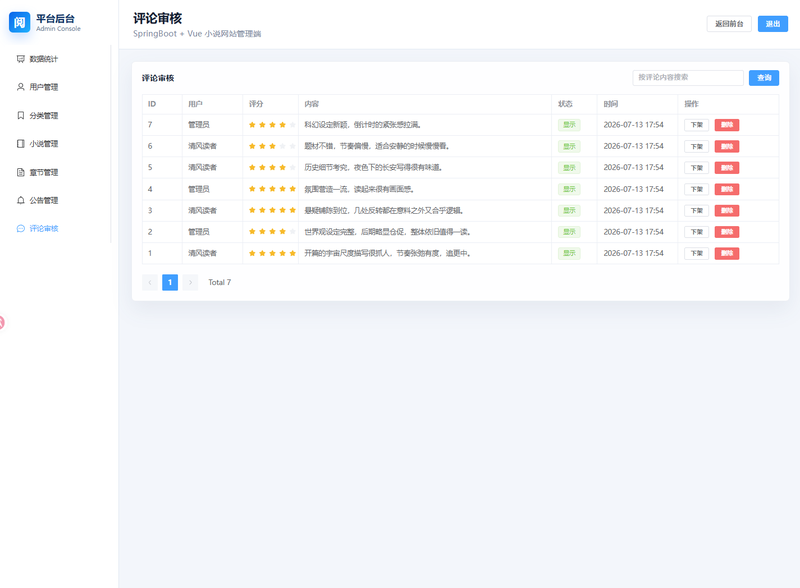Click the 查询 search button
The width and height of the screenshot is (800, 588).
pyautogui.click(x=764, y=78)
